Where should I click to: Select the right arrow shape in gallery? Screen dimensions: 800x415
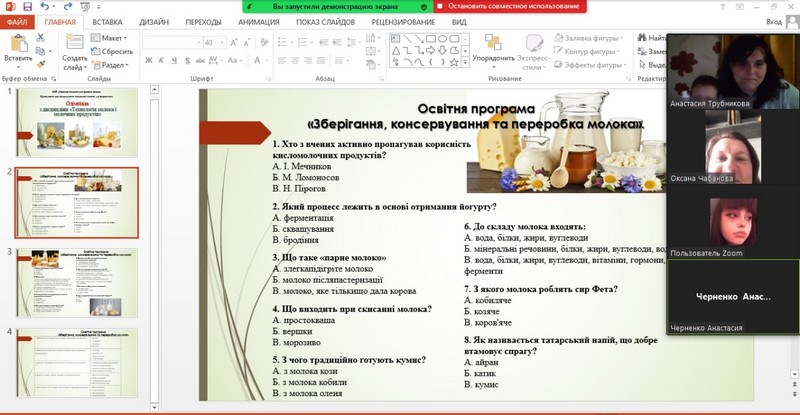click(431, 51)
